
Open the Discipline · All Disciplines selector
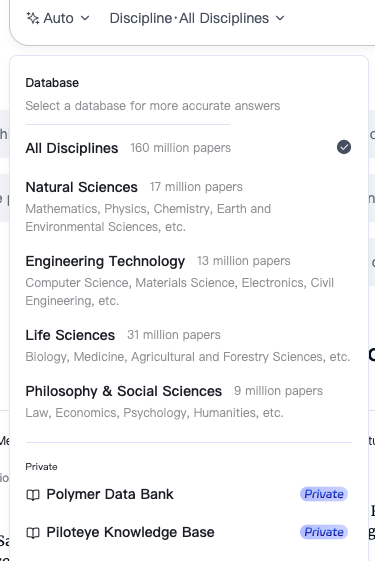(x=197, y=18)
